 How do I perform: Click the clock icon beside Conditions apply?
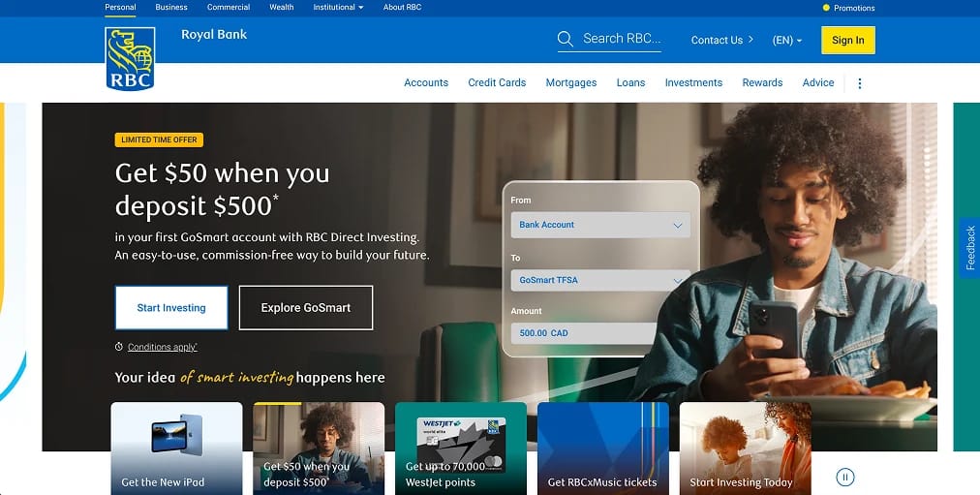coord(119,347)
